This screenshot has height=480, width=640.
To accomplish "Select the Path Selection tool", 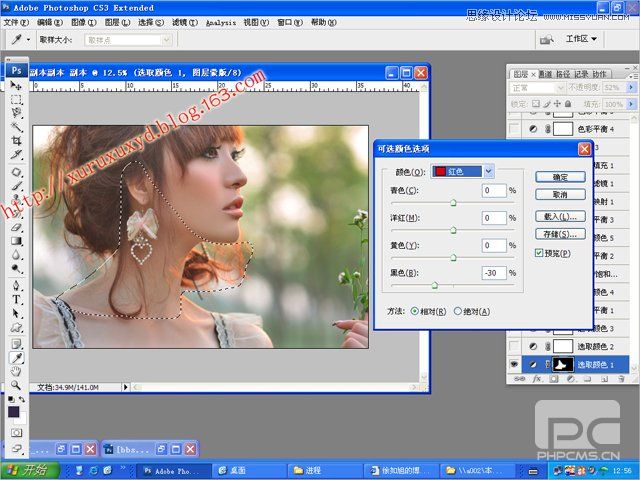I will tap(16, 313).
